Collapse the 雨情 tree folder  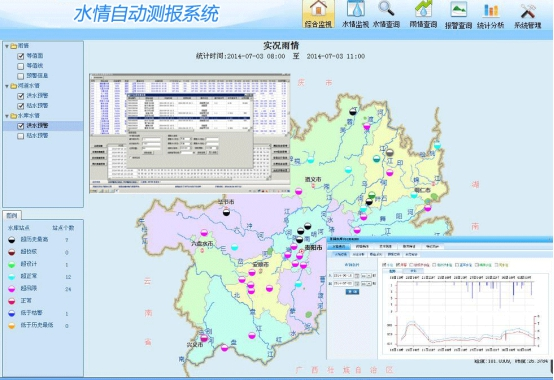(7, 46)
